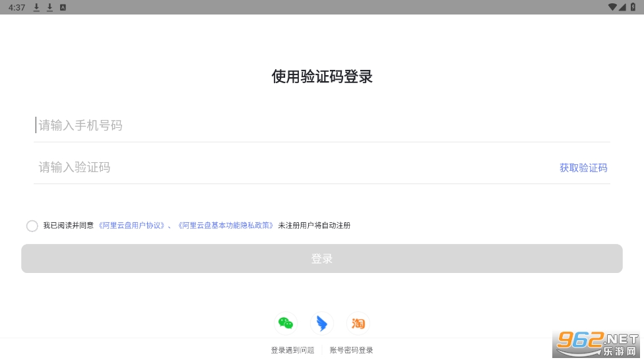Screen dimensions: 644x362
Task: Click the 962.NET watermark logo
Action: tap(597, 342)
